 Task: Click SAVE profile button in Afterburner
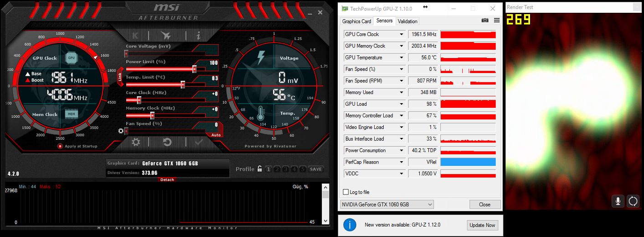[316, 169]
